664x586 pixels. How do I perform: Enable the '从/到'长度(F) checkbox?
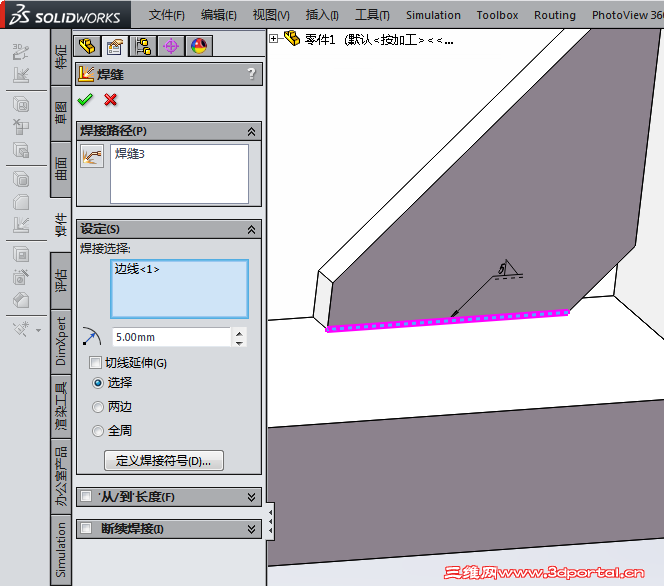coord(86,496)
